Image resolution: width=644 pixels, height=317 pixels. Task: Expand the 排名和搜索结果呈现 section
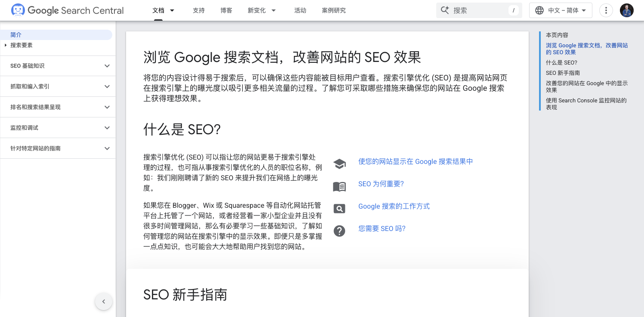coord(107,107)
